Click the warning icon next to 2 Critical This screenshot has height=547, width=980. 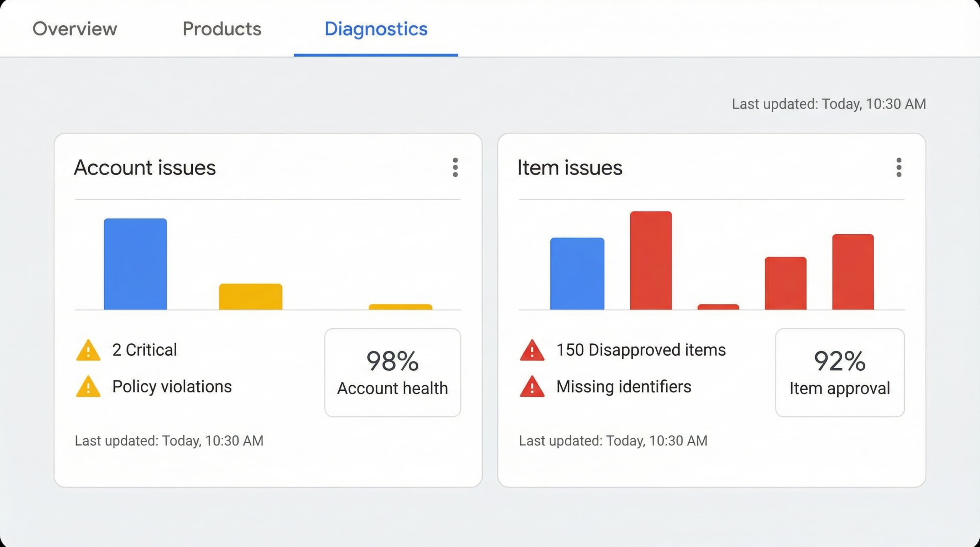[89, 351]
